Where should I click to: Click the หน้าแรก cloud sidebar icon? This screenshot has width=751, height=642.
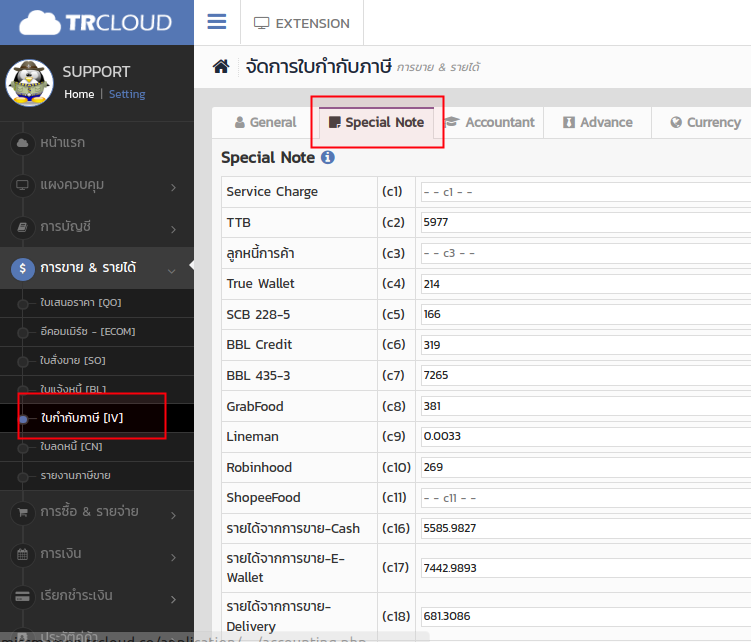pyautogui.click(x=23, y=143)
